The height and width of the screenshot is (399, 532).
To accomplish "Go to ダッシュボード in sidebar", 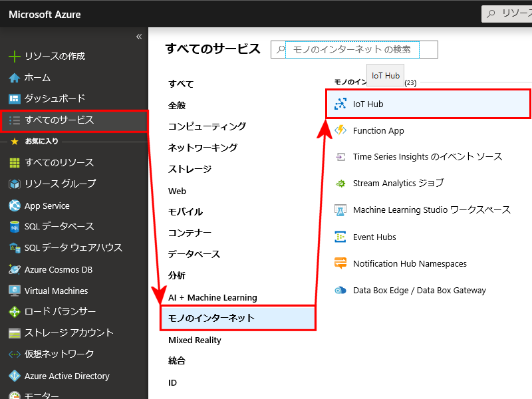I will tap(55, 98).
